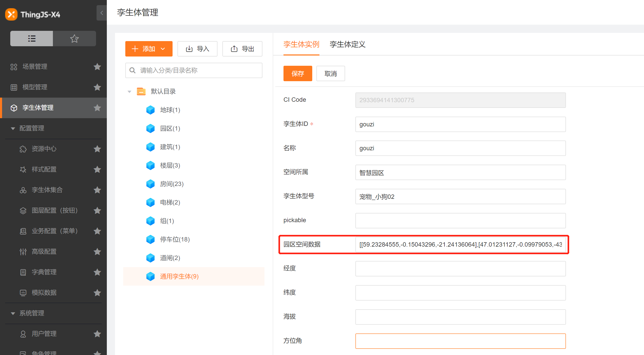Toggle favorite star for 资源中心
644x355 pixels.
(97, 149)
